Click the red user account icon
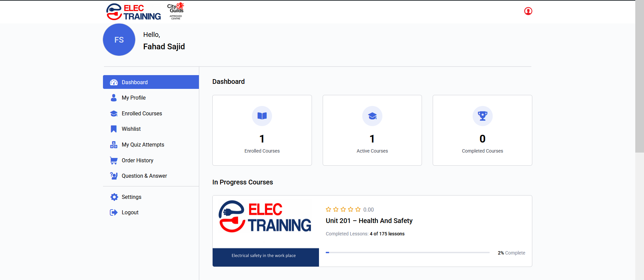The width and height of the screenshot is (644, 280). tap(528, 11)
